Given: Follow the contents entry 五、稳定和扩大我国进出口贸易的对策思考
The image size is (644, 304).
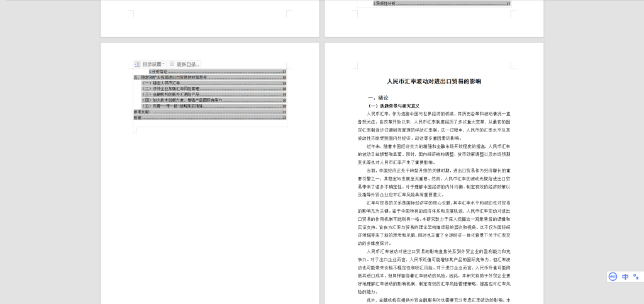Looking at the screenshot, I should (x=210, y=77).
